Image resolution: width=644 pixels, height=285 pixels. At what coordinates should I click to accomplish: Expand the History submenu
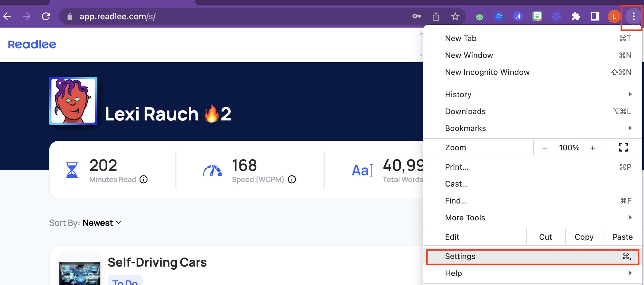(x=532, y=94)
